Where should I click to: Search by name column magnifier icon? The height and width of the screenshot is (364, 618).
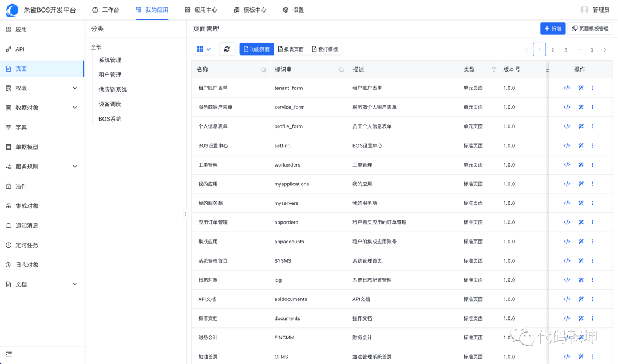point(263,69)
